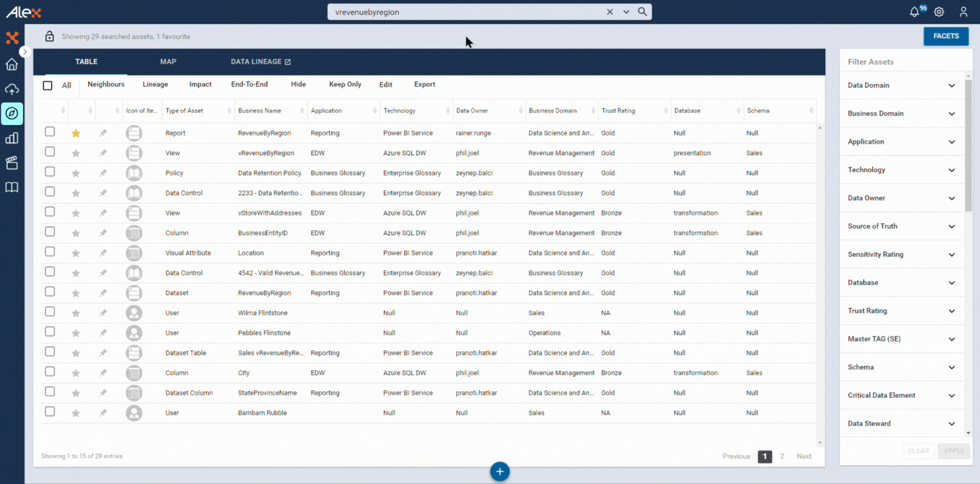Go to page 2 of results

click(x=781, y=456)
